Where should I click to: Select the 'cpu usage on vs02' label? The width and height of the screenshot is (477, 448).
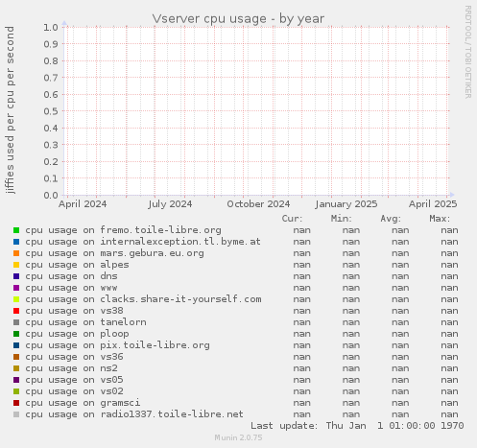pyautogui.click(x=74, y=391)
